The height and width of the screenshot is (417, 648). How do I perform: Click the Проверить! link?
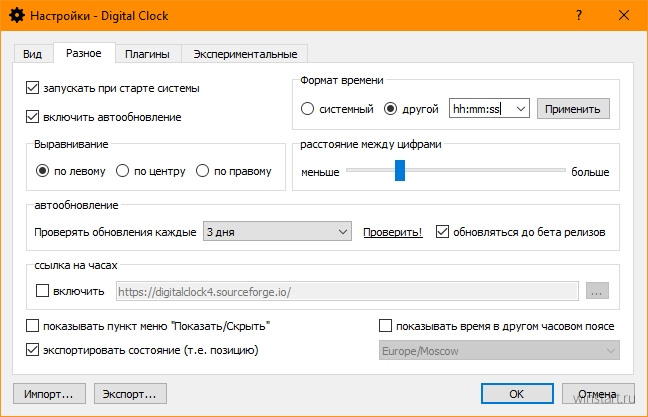tap(393, 232)
